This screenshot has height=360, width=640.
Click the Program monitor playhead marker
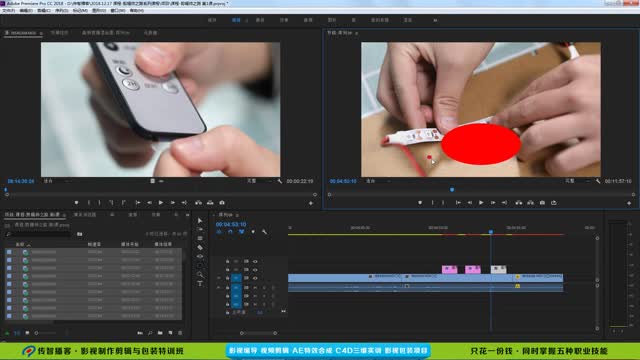tap(452, 190)
